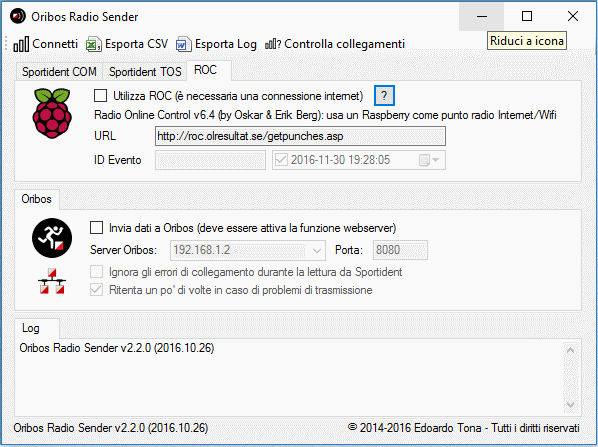
Task: Click the Controlla collegamenti toolbar icon
Action: [273, 44]
